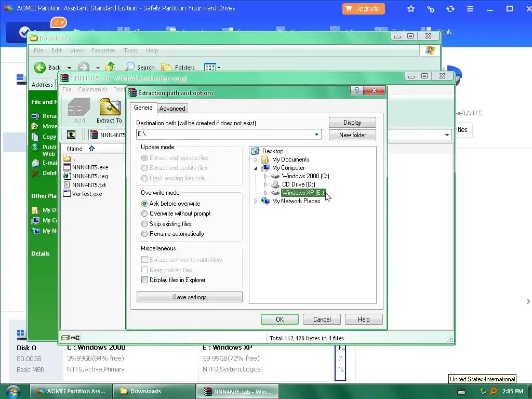Select Skip existing files option

(144, 224)
